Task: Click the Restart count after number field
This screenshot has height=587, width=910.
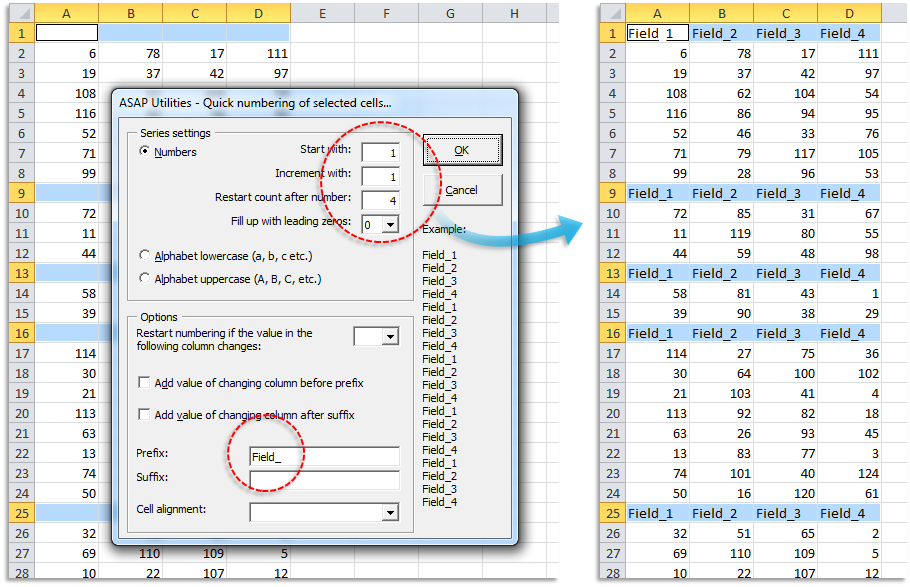Action: 380,200
